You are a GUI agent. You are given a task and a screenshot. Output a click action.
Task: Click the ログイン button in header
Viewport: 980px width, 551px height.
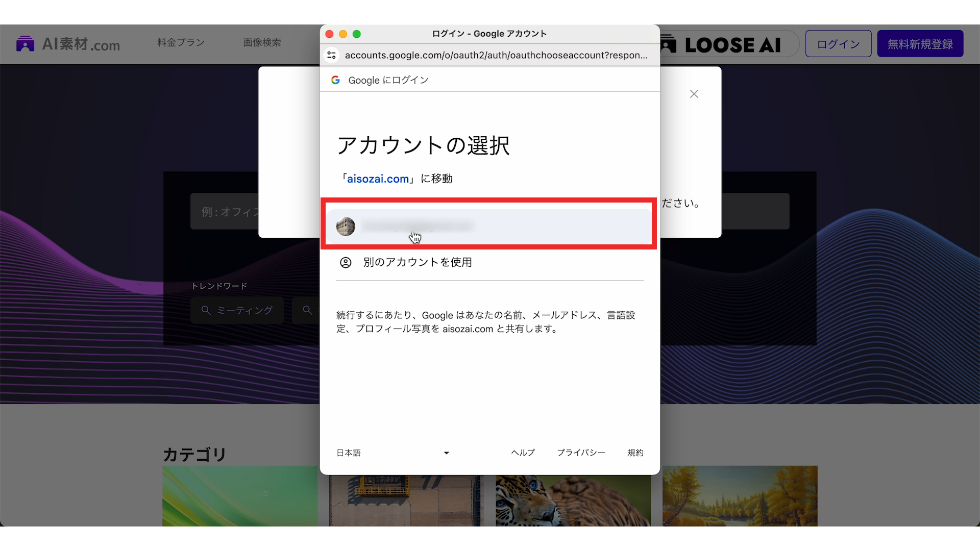point(838,44)
